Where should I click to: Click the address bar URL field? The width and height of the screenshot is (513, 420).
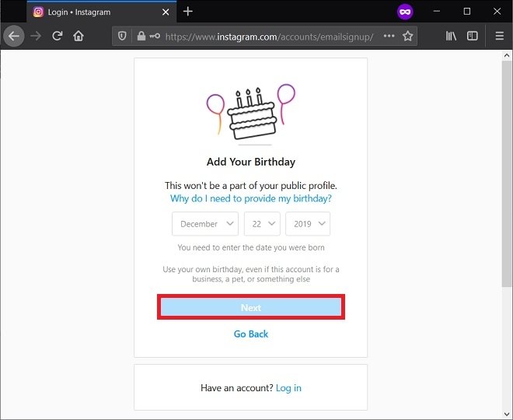pyautogui.click(x=269, y=37)
